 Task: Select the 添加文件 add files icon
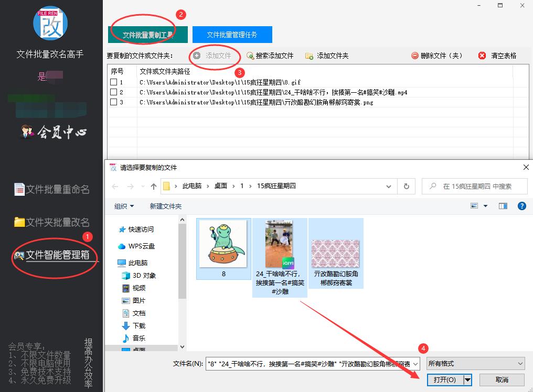(x=196, y=55)
